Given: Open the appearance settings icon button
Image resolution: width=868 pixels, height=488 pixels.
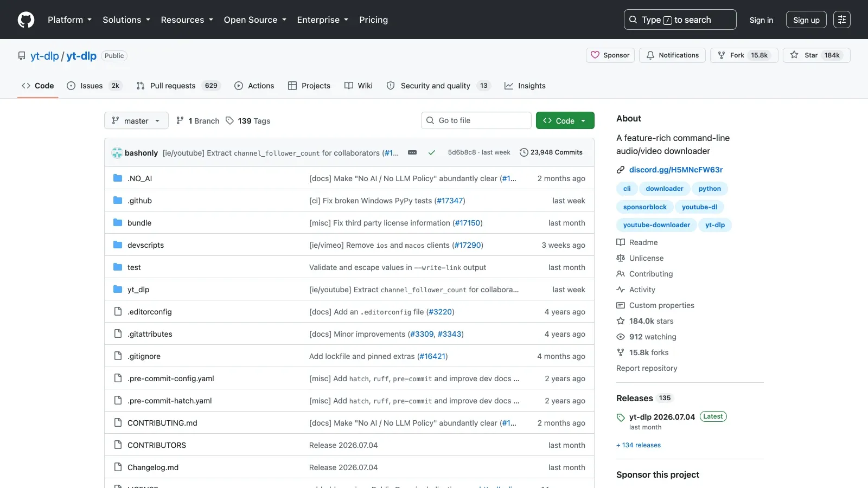Looking at the screenshot, I should click(842, 20).
